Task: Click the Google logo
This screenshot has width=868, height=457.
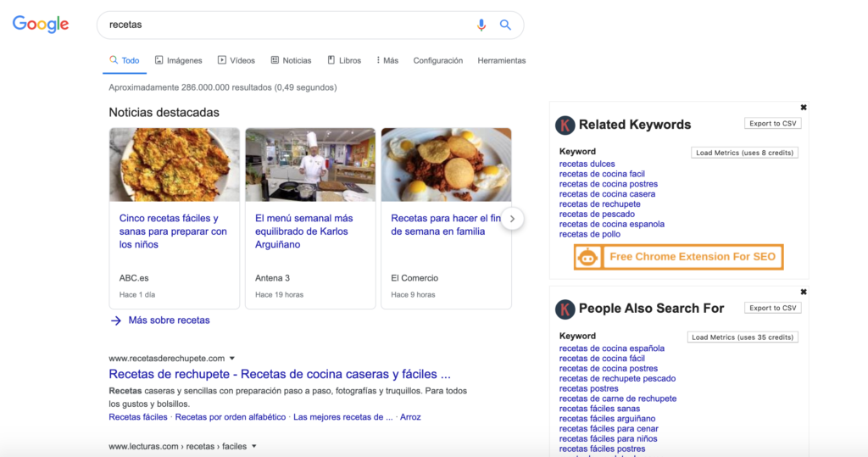Action: [x=41, y=25]
